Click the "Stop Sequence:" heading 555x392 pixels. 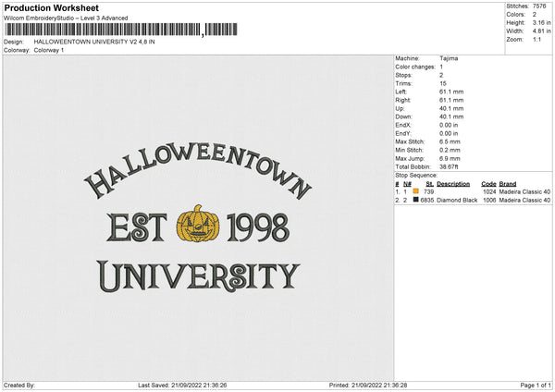point(416,176)
